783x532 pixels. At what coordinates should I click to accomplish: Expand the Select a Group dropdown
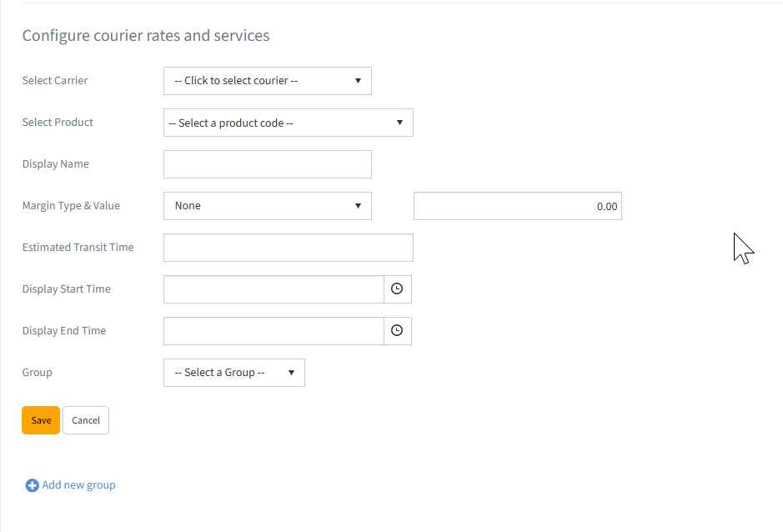click(233, 373)
